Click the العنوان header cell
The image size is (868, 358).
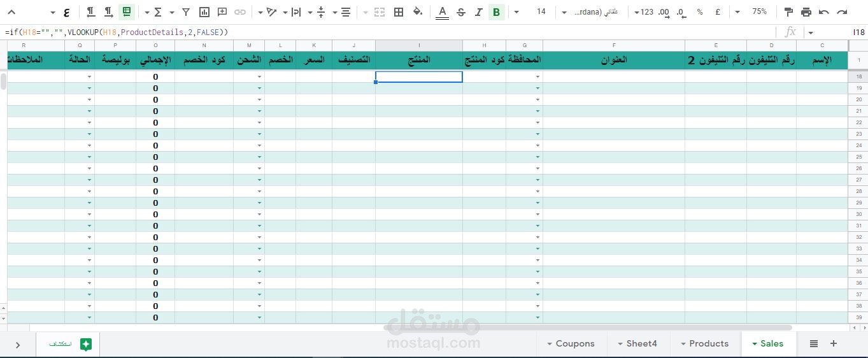point(614,60)
